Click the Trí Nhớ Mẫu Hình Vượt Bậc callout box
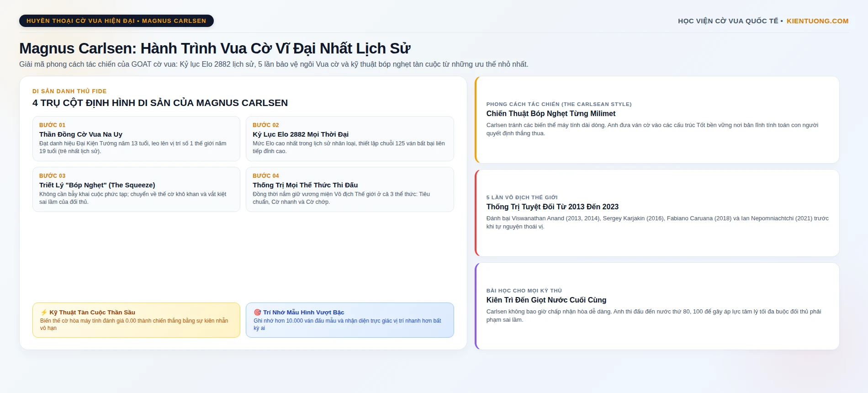868x393 pixels. point(350,320)
